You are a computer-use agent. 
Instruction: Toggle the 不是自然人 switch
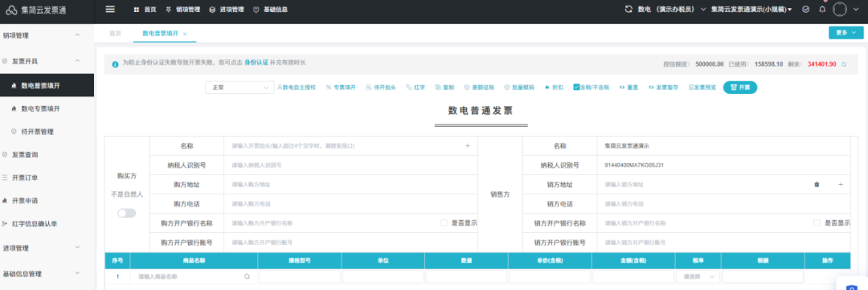click(x=127, y=213)
